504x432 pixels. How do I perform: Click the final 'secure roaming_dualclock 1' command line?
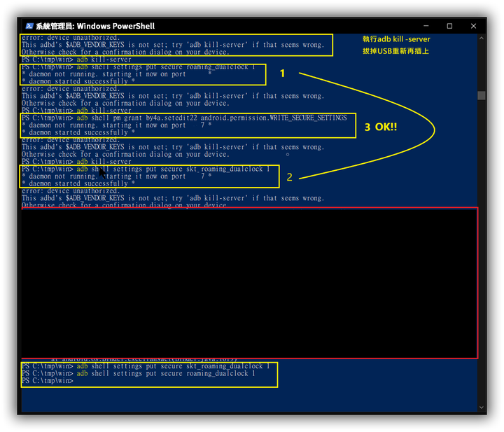pos(138,373)
